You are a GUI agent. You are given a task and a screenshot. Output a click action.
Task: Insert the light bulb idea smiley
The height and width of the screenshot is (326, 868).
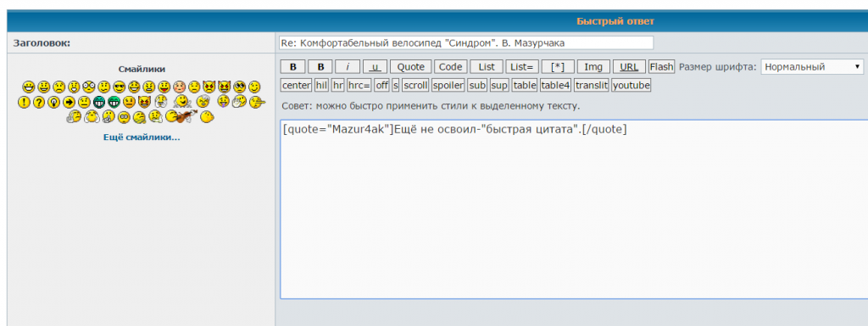point(53,102)
